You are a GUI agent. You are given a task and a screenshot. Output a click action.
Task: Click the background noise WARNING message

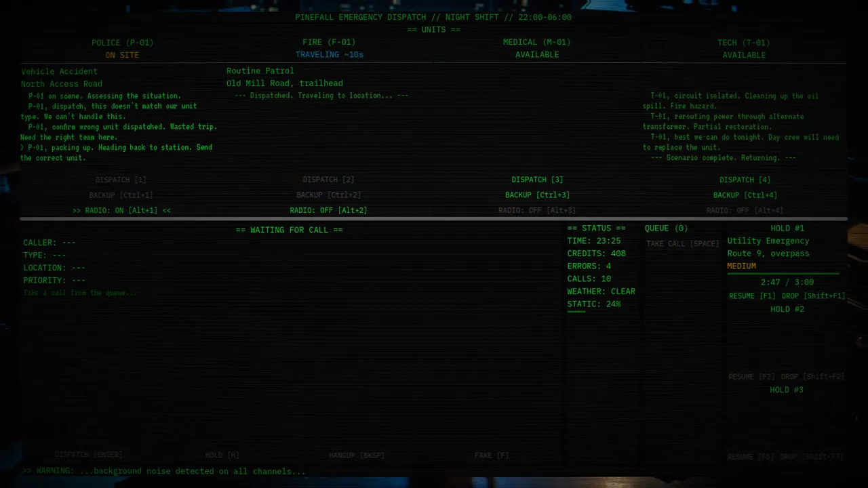[x=163, y=471]
